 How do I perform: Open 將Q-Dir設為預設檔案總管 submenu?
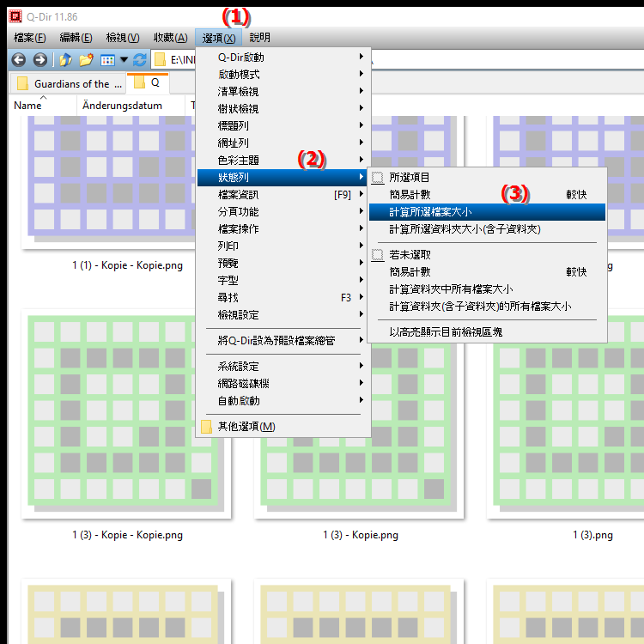tap(283, 341)
